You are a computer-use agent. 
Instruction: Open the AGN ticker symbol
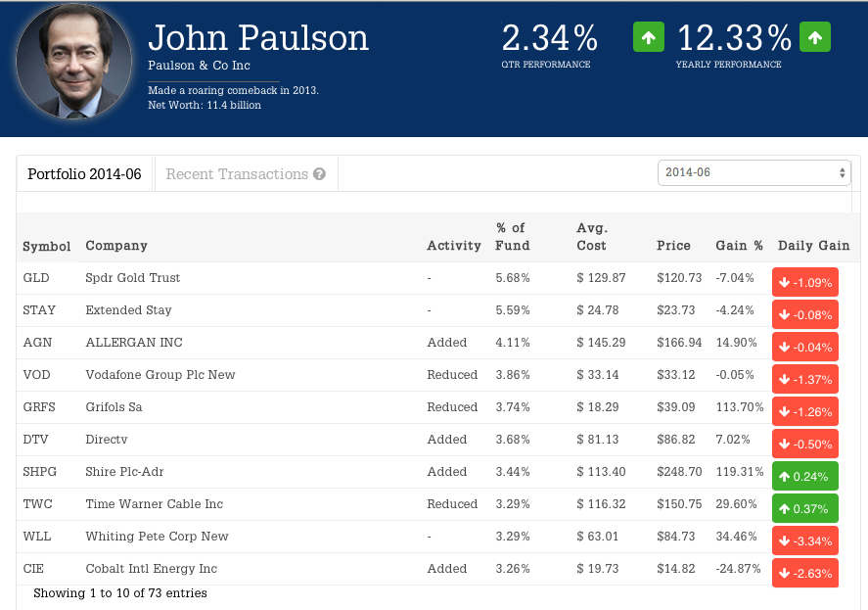[35, 343]
